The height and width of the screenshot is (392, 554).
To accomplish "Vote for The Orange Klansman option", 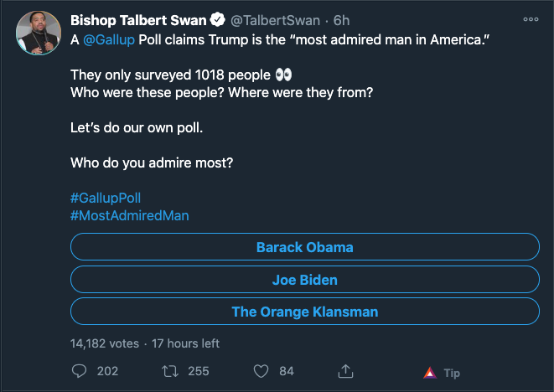I will 305,312.
